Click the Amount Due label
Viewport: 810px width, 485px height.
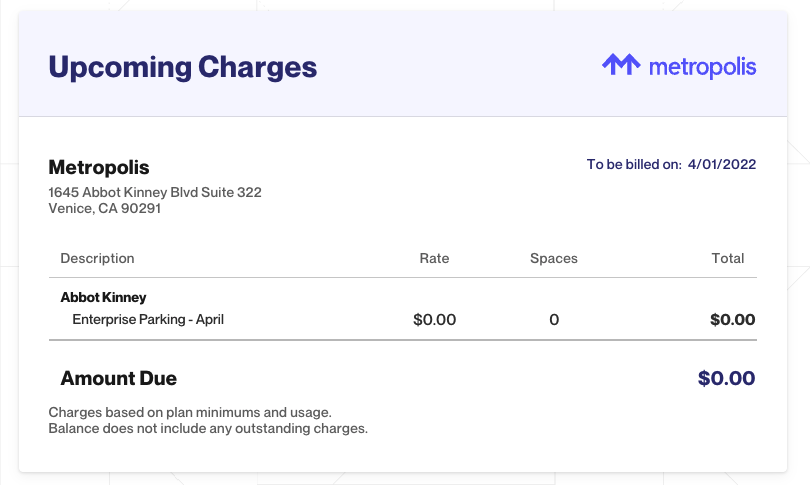point(119,378)
